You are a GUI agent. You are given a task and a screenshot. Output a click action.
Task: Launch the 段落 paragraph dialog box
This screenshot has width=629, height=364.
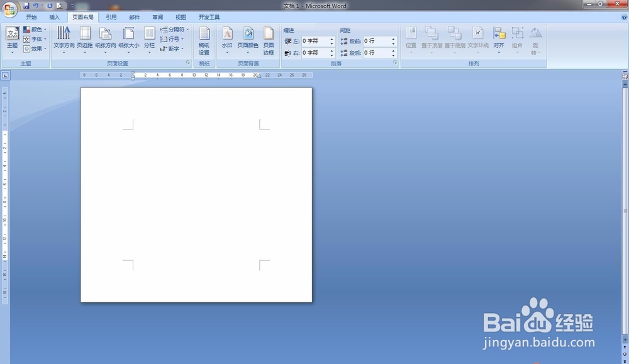pos(395,63)
